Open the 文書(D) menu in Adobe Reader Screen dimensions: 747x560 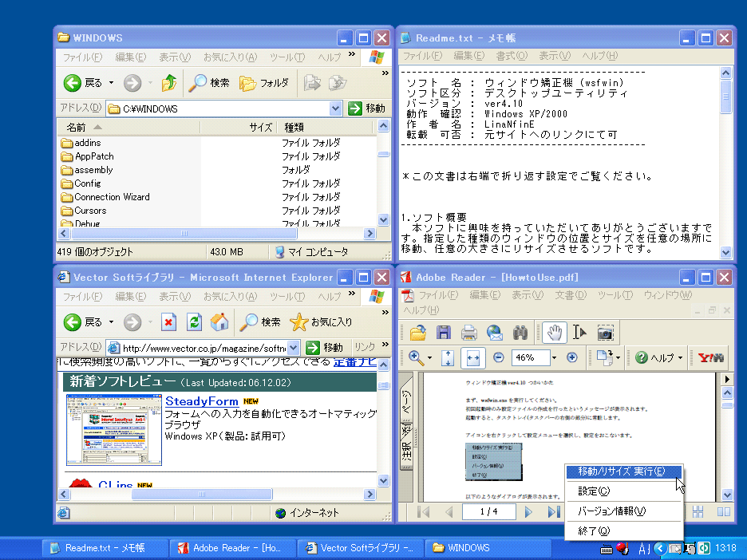[x=571, y=295]
